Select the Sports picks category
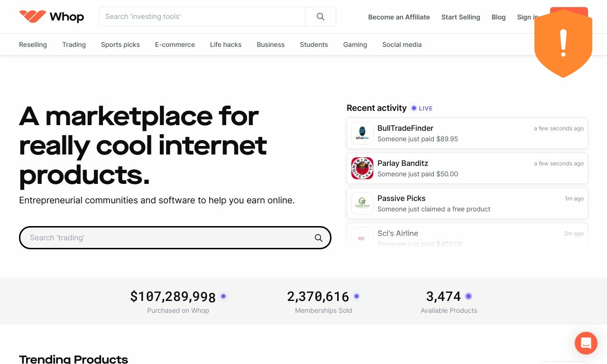This screenshot has width=607, height=364. coord(120,45)
